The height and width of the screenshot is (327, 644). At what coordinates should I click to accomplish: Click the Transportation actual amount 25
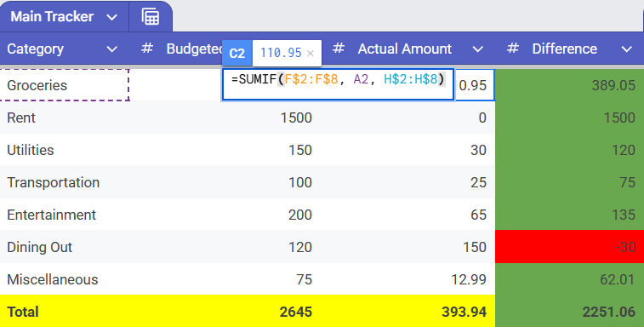point(478,182)
